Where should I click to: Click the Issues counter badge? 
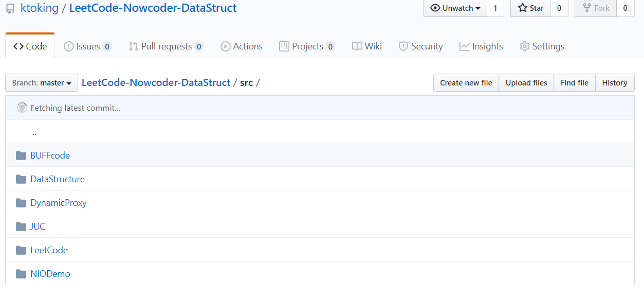coord(107,46)
